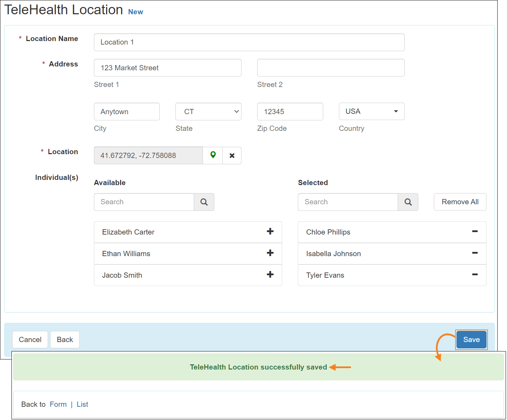Viewport: 507px width, 420px height.
Task: Click the Location Name input field
Action: (249, 42)
